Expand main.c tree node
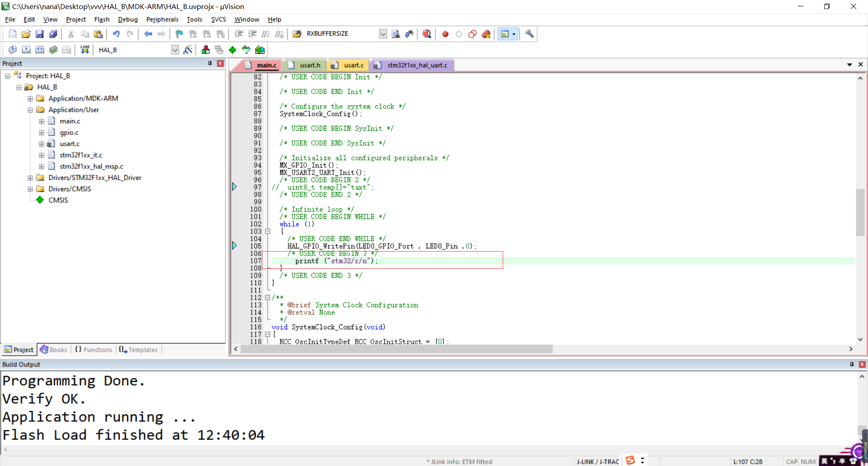The width and height of the screenshot is (868, 466). pyautogui.click(x=41, y=121)
